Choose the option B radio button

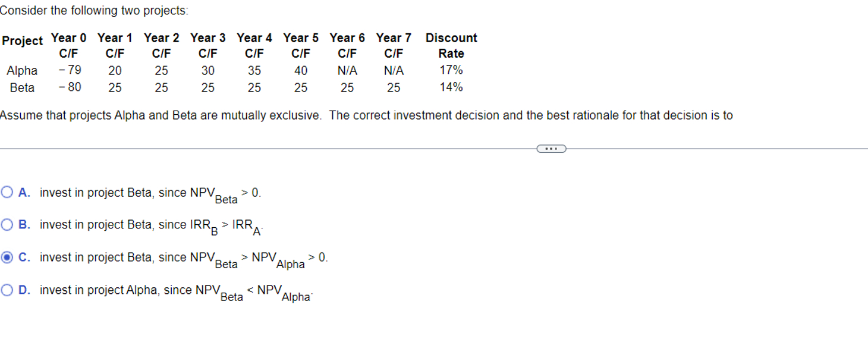[7, 225]
